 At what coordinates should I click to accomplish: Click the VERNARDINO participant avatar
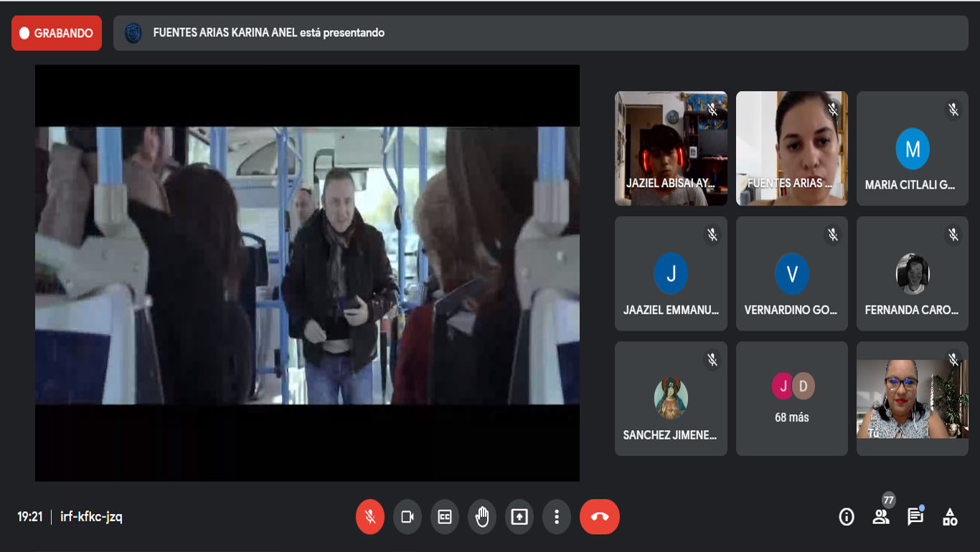(x=792, y=274)
